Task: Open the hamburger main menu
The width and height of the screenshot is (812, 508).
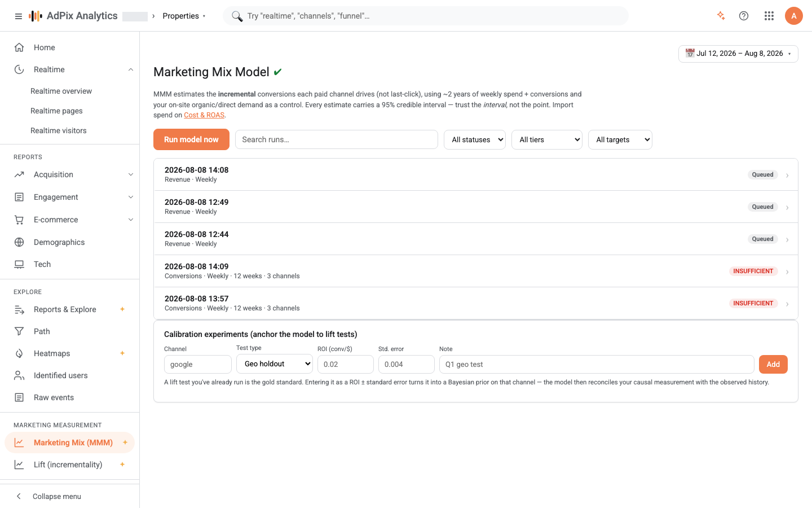Action: tap(19, 16)
